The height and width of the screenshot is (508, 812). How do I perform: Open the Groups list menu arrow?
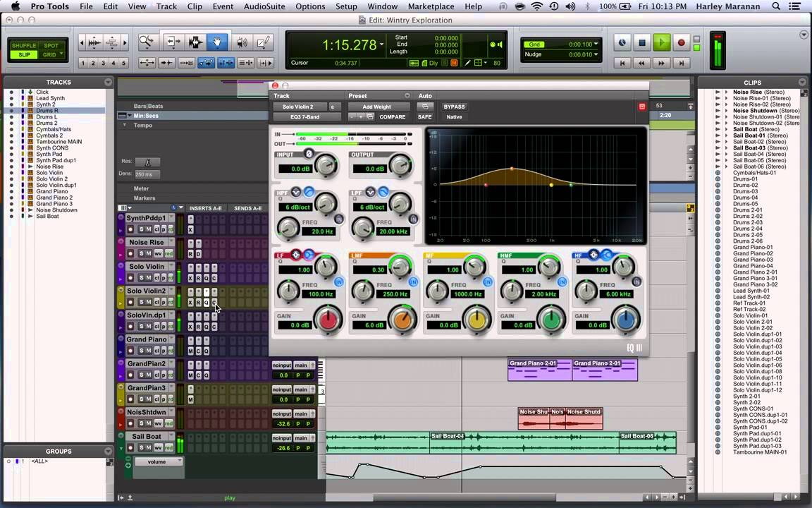(x=108, y=451)
